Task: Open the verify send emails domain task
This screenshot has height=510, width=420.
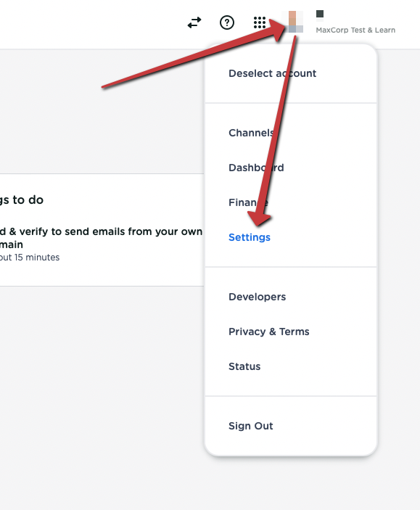Action: point(101,238)
